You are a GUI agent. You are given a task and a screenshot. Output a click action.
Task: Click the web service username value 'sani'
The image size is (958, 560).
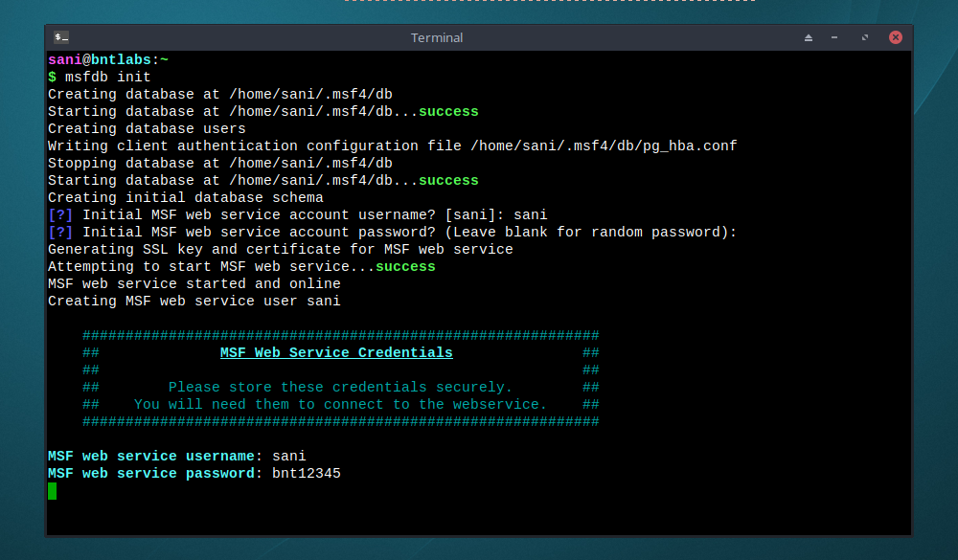point(289,457)
